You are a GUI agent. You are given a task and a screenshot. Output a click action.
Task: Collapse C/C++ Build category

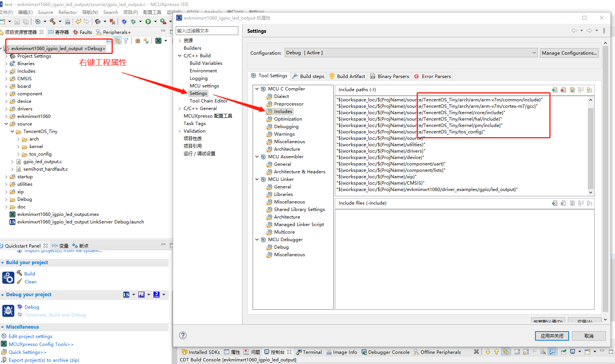(x=179, y=56)
